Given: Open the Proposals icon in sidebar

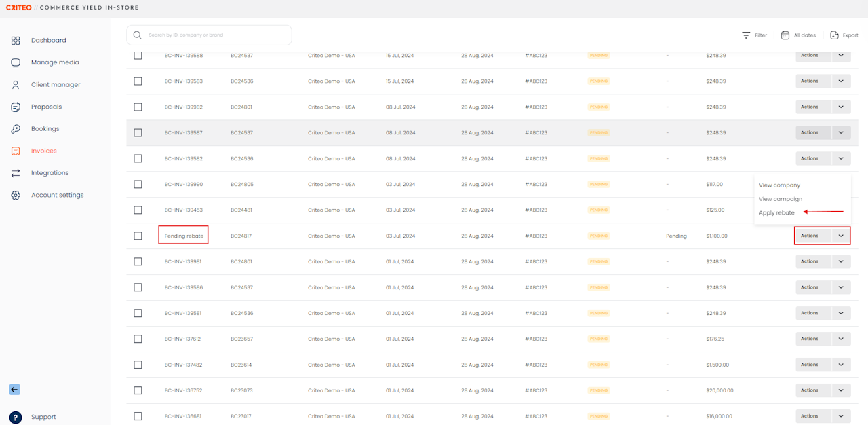Looking at the screenshot, I should (16, 107).
